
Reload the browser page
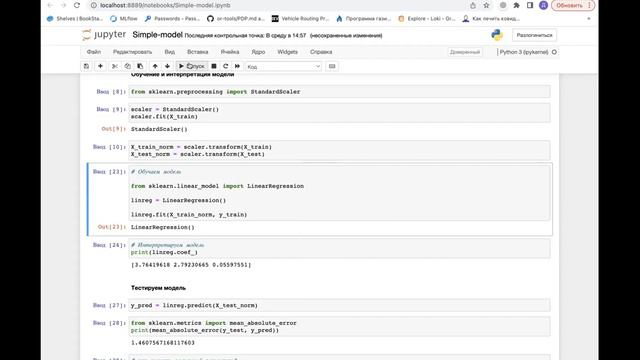pos(77,5)
